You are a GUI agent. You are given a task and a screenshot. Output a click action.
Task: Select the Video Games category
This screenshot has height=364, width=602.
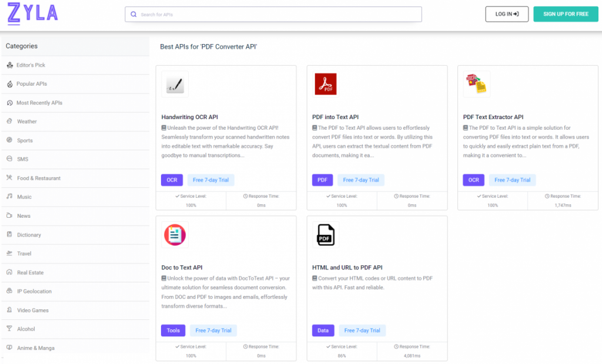(75, 311)
